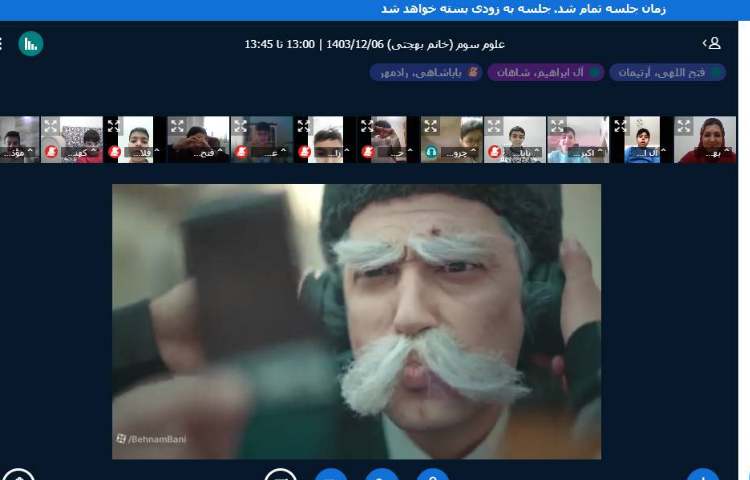Viewport: 750px width, 480px height.
Task: Click red muted mic icon on کهیـ...
Action: click(x=51, y=152)
